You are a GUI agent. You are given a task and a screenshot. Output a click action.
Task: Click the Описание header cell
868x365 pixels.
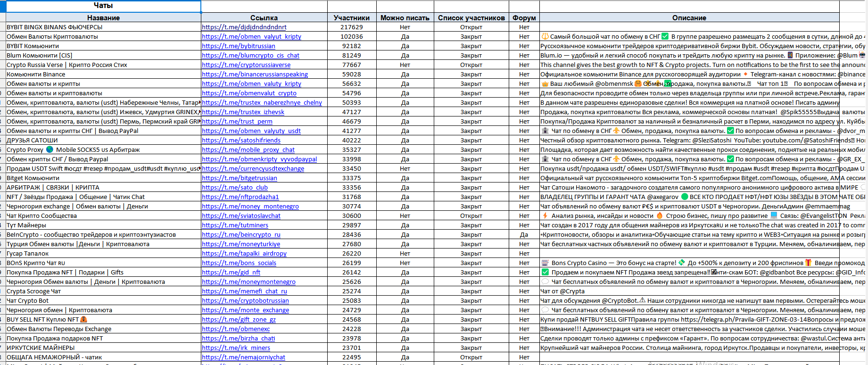689,18
